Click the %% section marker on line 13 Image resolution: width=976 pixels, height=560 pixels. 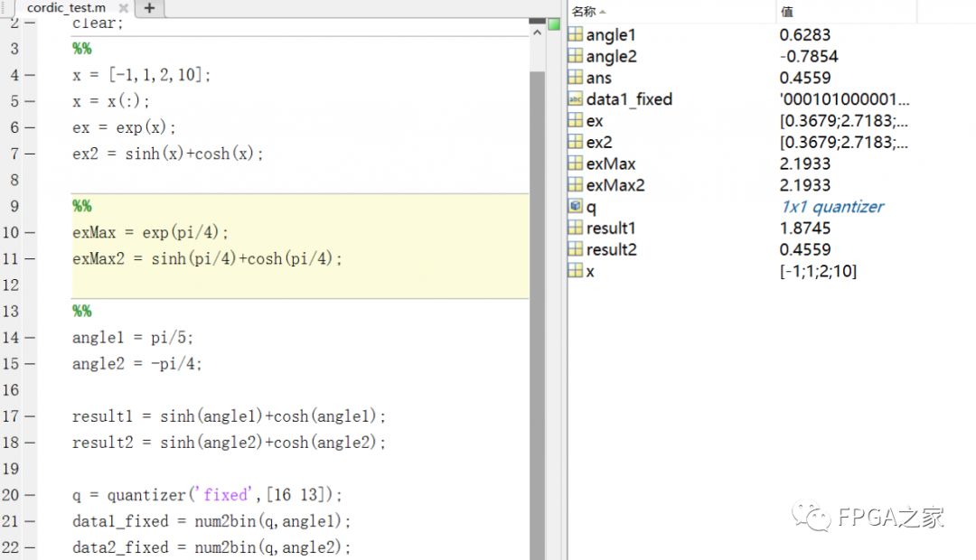81,311
